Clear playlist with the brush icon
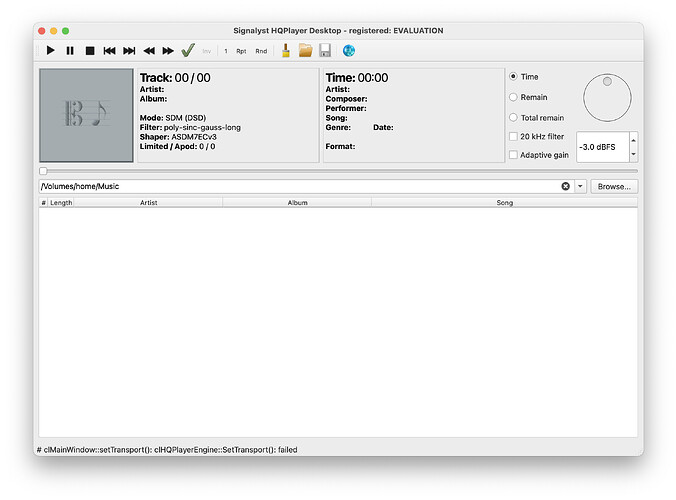676x500 pixels. point(285,50)
